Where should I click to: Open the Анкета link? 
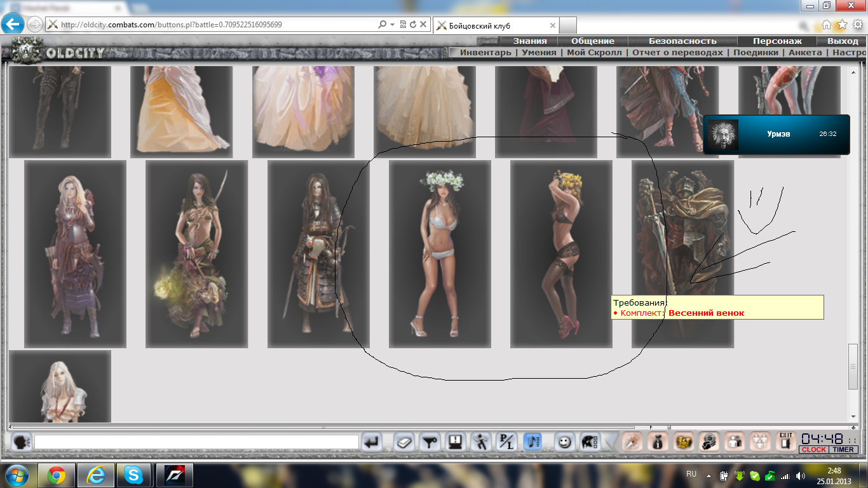tap(805, 53)
